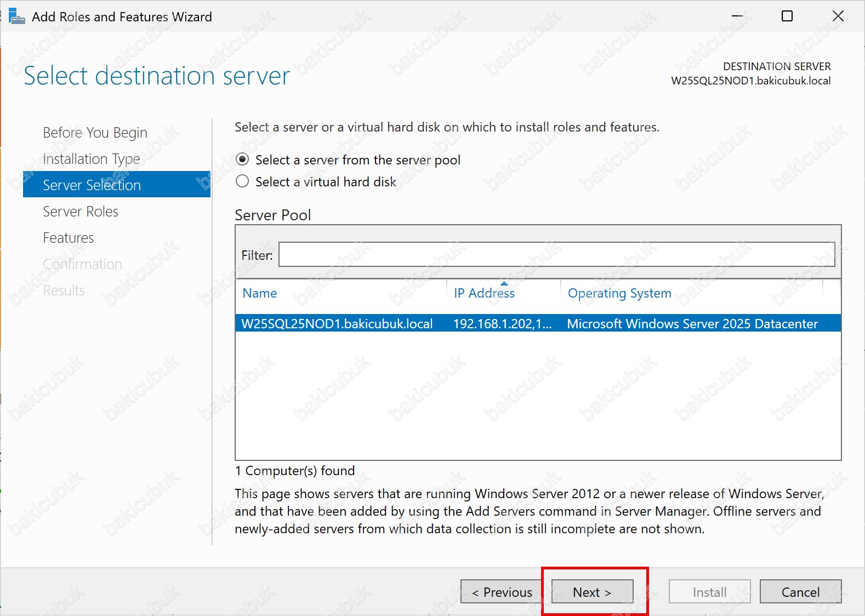
Task: Maximize the wizard window
Action: pyautogui.click(x=787, y=16)
